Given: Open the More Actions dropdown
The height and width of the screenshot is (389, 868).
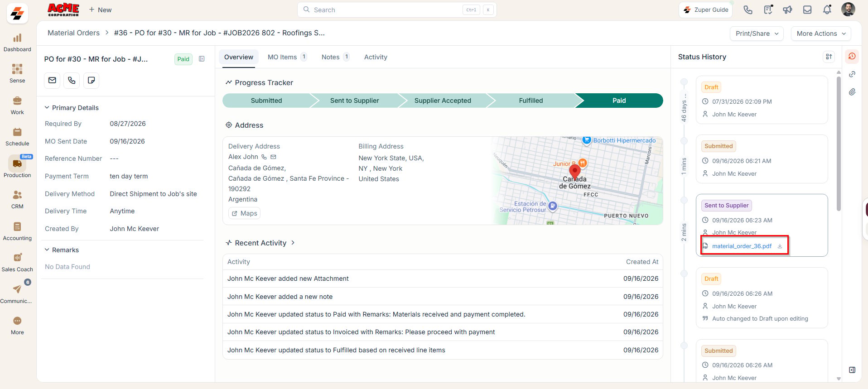Looking at the screenshot, I should pyautogui.click(x=821, y=34).
